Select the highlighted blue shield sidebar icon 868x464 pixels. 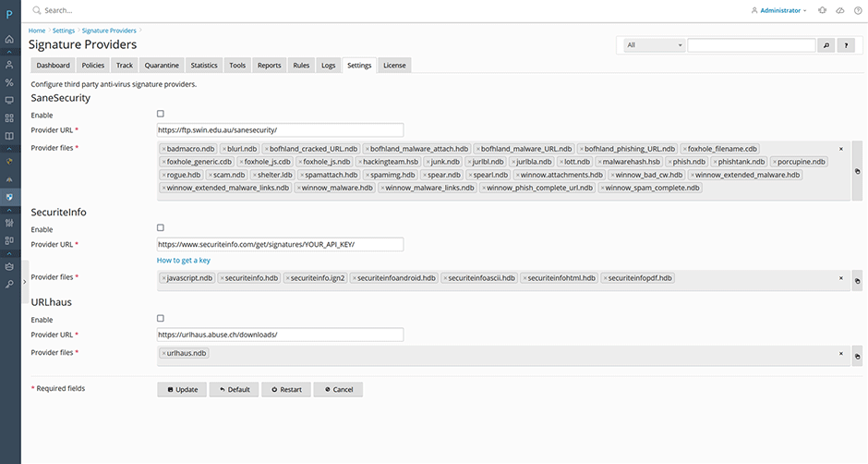pos(9,197)
